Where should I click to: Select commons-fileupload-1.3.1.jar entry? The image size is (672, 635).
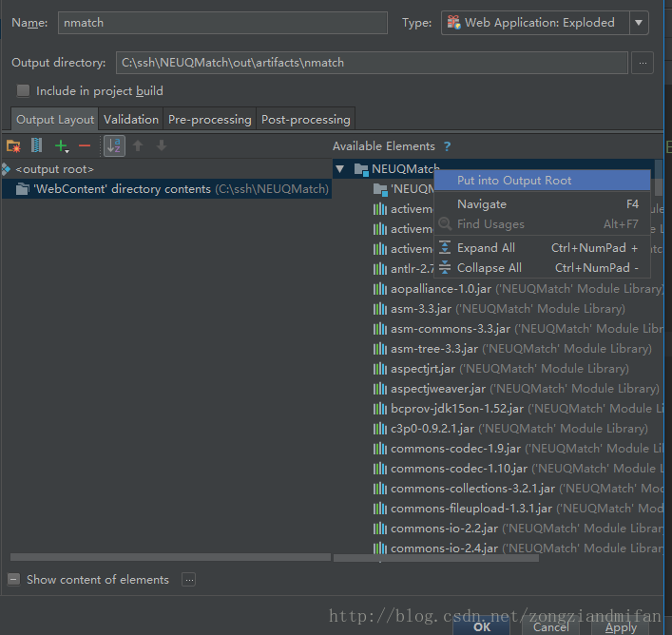click(518, 509)
